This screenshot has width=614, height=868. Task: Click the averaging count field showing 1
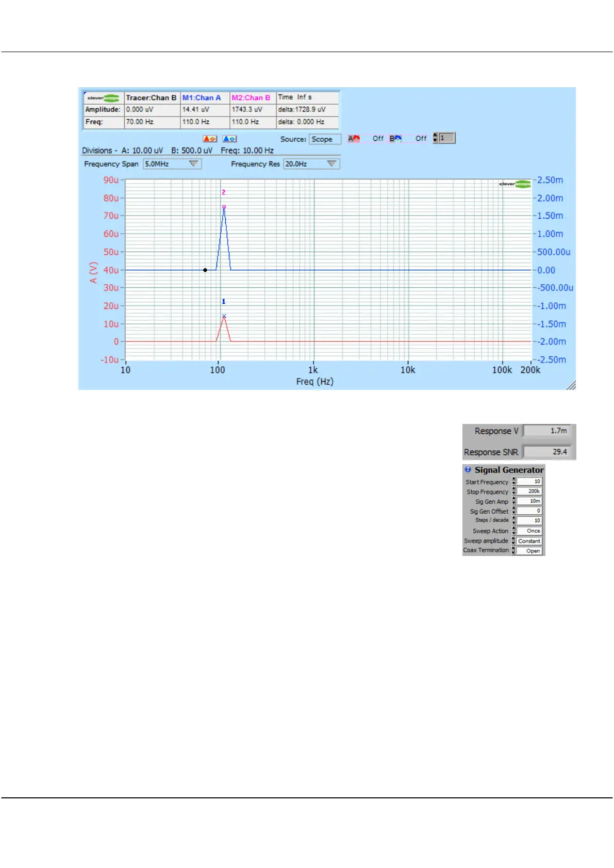446,138
